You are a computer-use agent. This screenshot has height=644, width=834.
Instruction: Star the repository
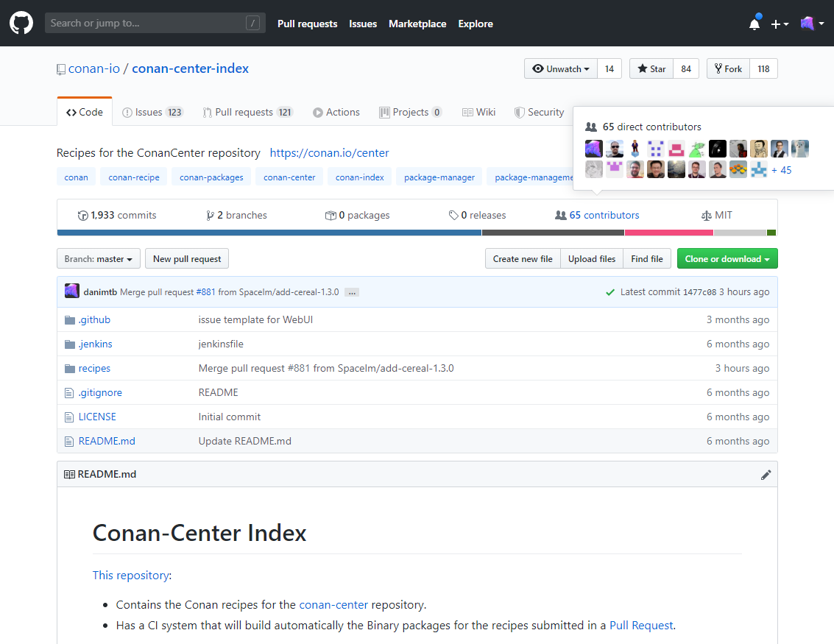651,68
